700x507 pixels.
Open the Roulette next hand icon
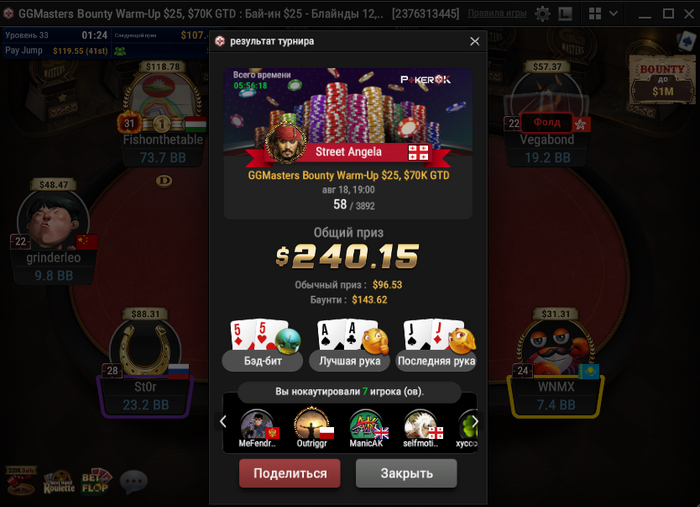pyautogui.click(x=59, y=482)
